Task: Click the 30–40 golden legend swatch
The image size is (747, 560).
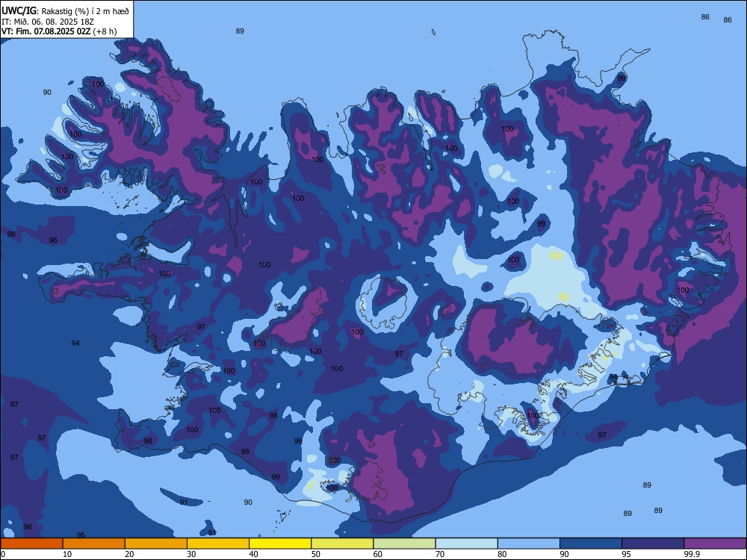Action: [x=218, y=544]
